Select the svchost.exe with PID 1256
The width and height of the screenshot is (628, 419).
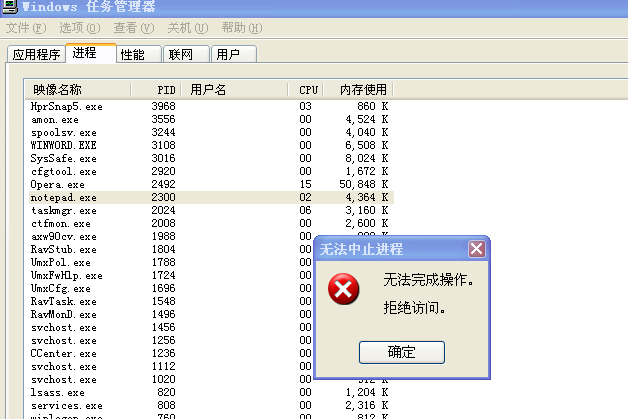(x=171, y=340)
